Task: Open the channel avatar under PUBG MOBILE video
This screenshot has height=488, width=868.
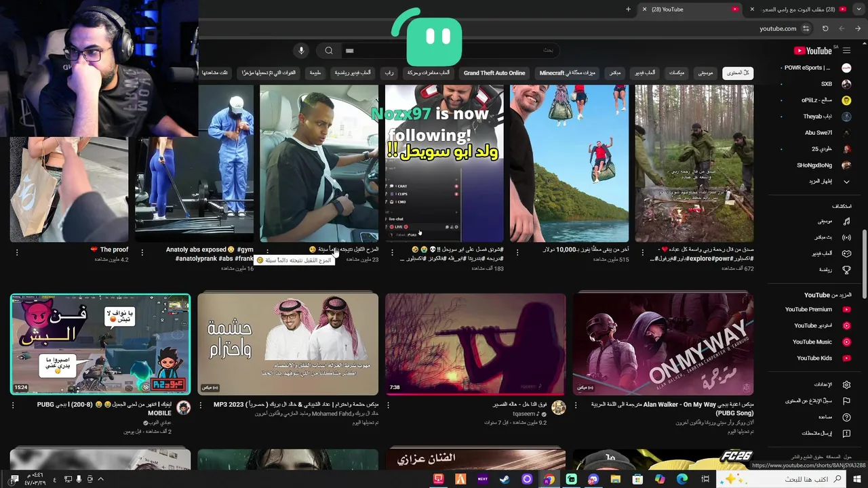Action: coord(183,407)
